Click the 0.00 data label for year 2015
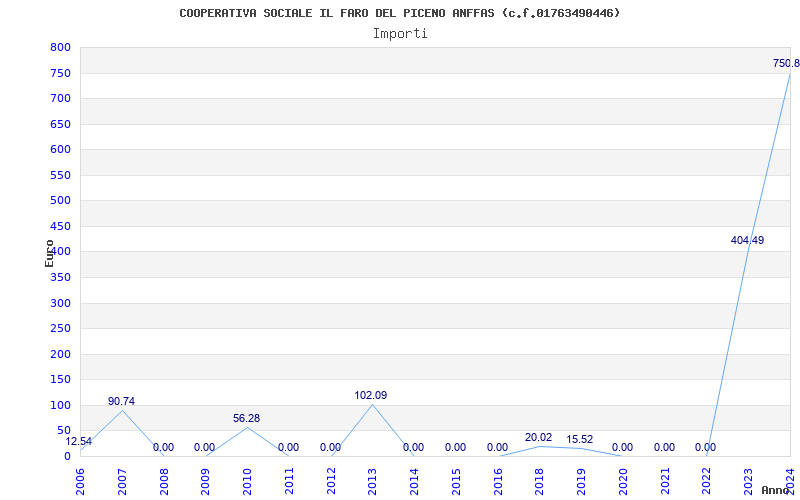 (455, 447)
